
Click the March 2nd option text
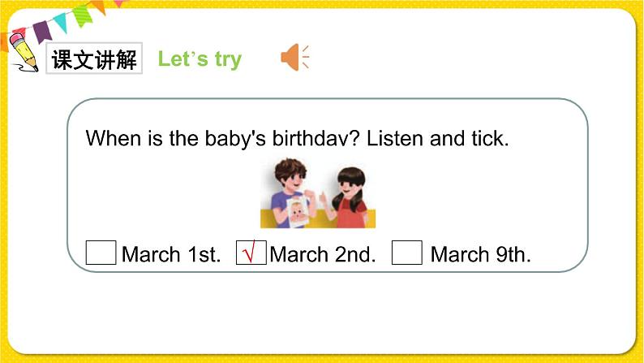pyautogui.click(x=323, y=254)
